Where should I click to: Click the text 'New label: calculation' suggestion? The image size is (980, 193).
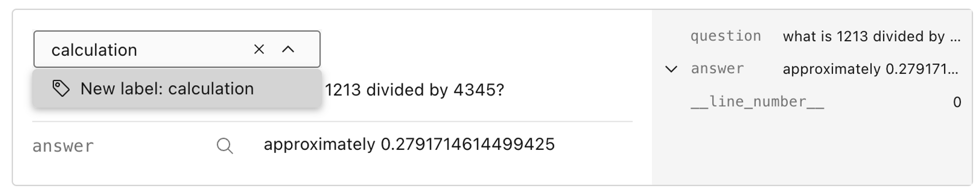167,89
